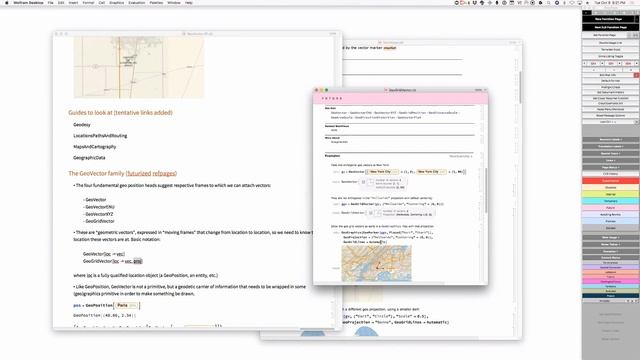The image size is (640, 360).
Task: Click New Sub Function Page palette button
Action: pos(611,27)
